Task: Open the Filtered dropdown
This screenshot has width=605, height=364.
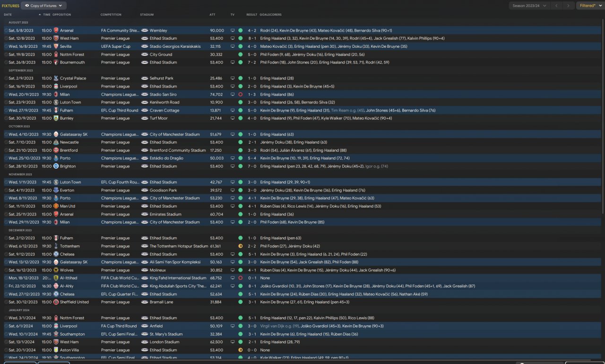Action: pos(590,6)
